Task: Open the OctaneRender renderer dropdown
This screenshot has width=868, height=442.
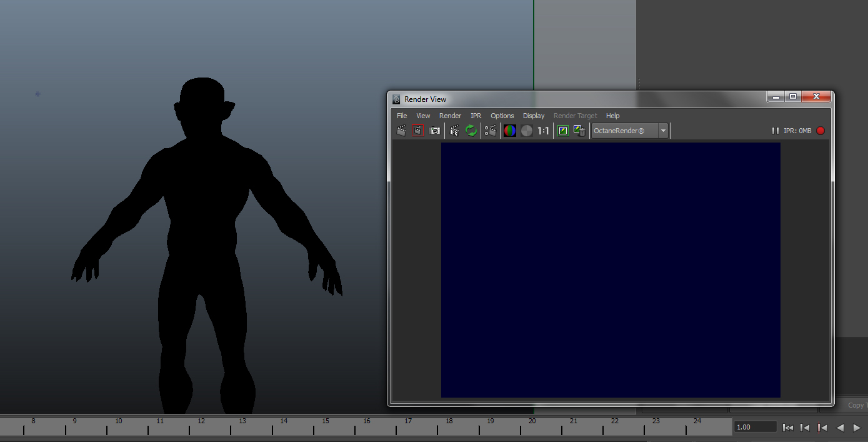Action: 630,131
